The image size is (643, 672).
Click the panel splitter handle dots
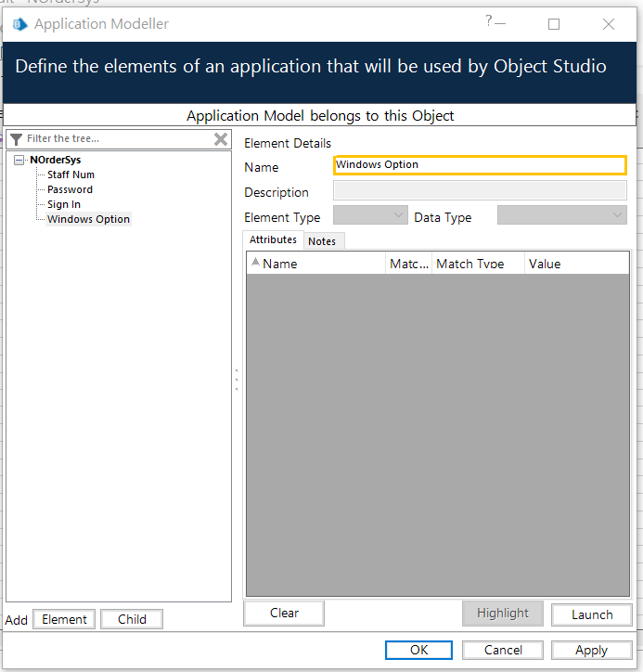click(x=237, y=380)
